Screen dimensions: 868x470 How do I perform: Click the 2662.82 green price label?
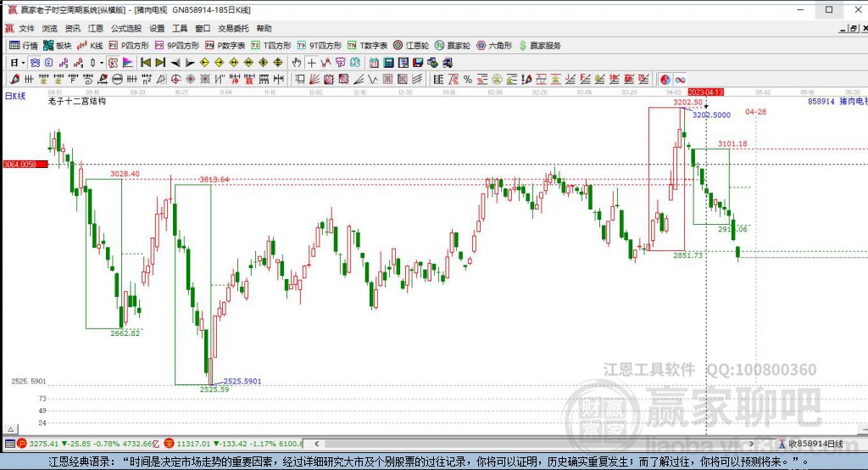coord(125,333)
